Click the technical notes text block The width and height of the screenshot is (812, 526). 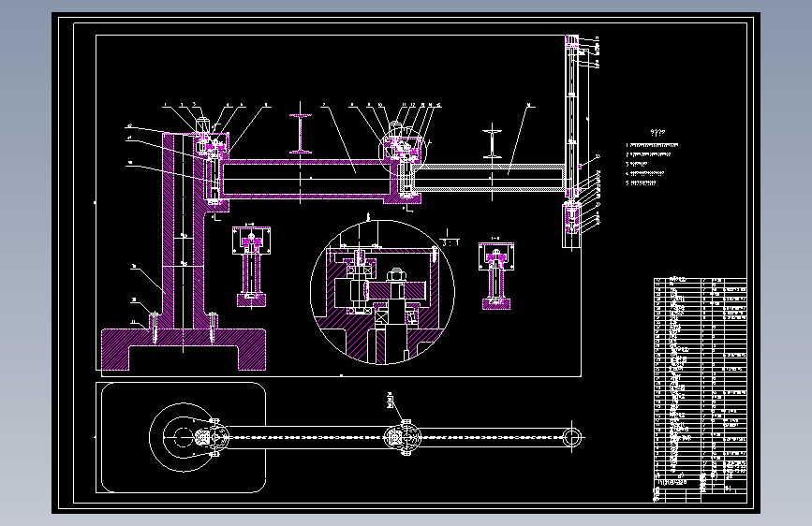pos(653,159)
